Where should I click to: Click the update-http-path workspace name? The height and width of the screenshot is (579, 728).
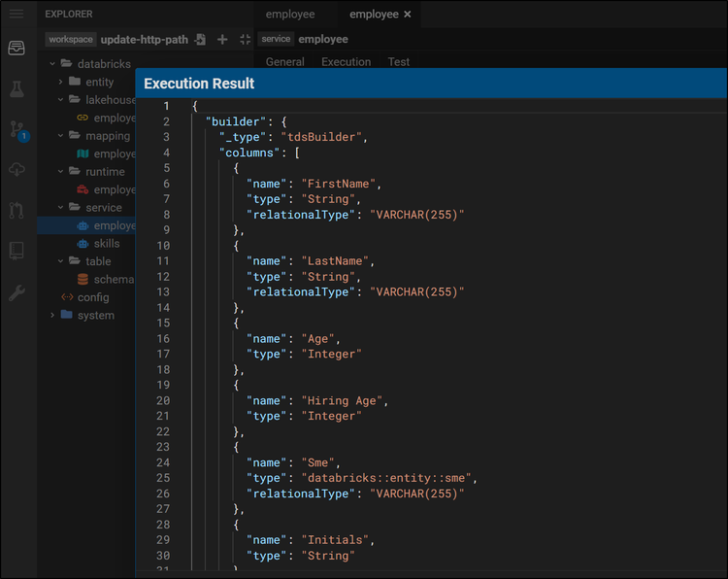145,40
